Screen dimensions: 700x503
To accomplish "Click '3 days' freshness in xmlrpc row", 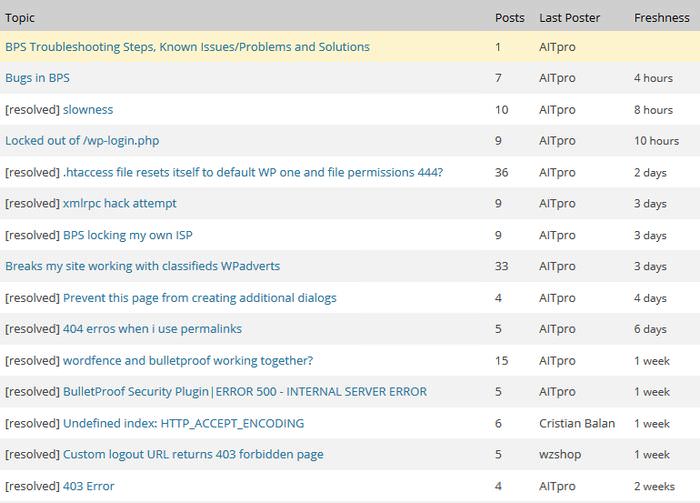I will 650,204.
